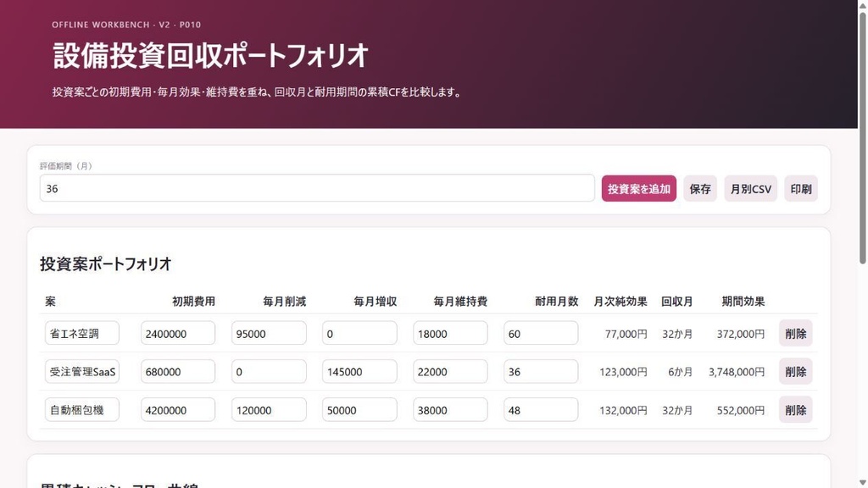Click the 印刷 button

tap(801, 189)
